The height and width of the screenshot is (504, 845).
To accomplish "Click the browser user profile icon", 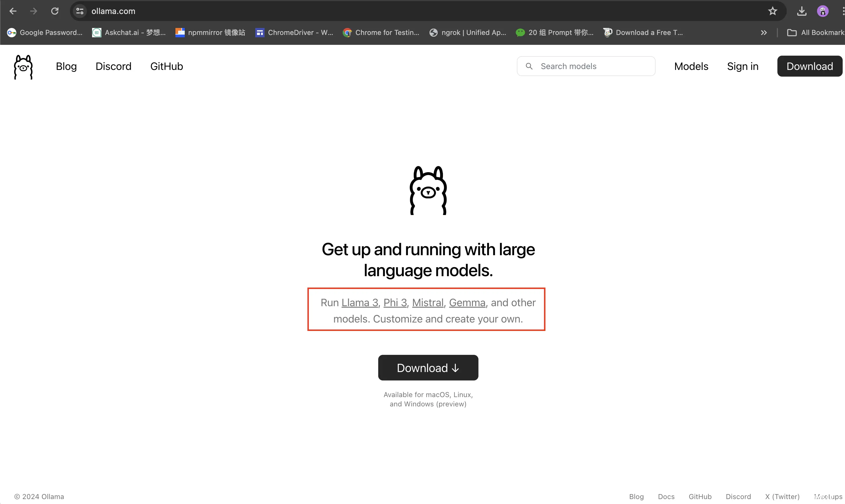I will [822, 11].
